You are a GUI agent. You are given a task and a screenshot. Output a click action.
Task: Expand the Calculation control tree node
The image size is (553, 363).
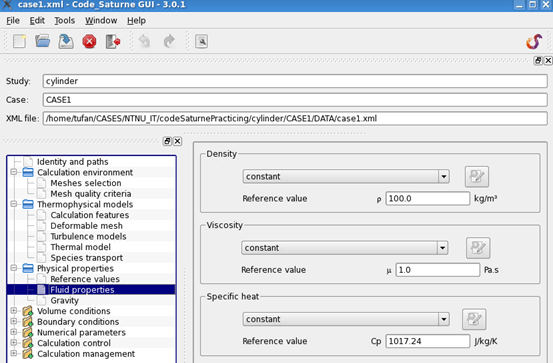tap(14, 342)
